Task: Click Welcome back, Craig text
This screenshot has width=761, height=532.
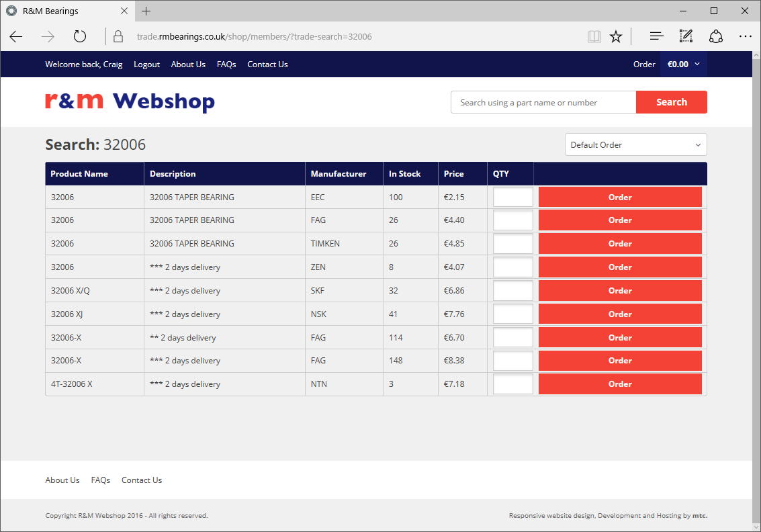Action: tap(83, 64)
